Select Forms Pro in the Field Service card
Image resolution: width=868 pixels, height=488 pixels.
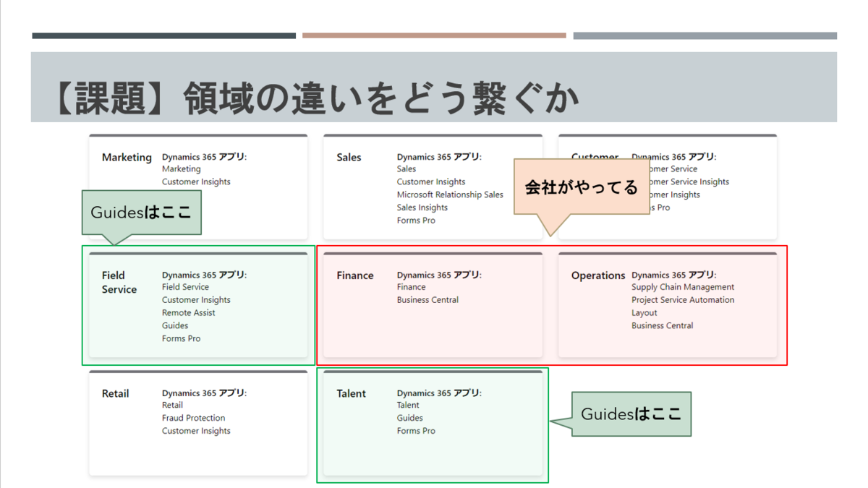(x=181, y=339)
